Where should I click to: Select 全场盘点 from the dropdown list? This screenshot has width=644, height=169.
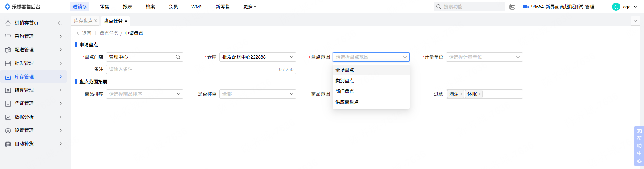345,70
